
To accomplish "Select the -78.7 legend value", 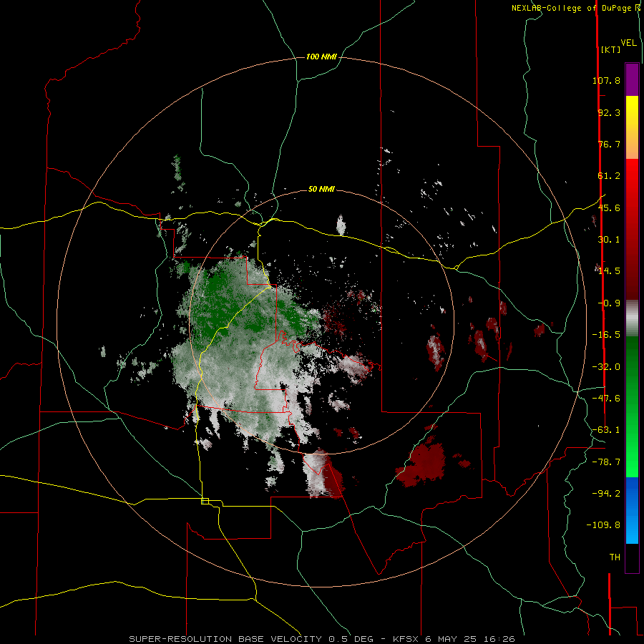I will tap(606, 462).
